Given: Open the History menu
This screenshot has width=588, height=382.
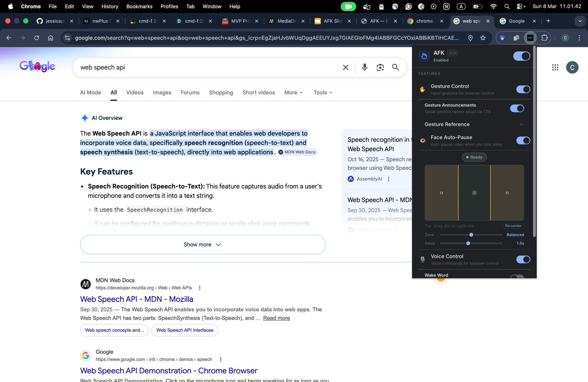Looking at the screenshot, I should click(110, 6).
